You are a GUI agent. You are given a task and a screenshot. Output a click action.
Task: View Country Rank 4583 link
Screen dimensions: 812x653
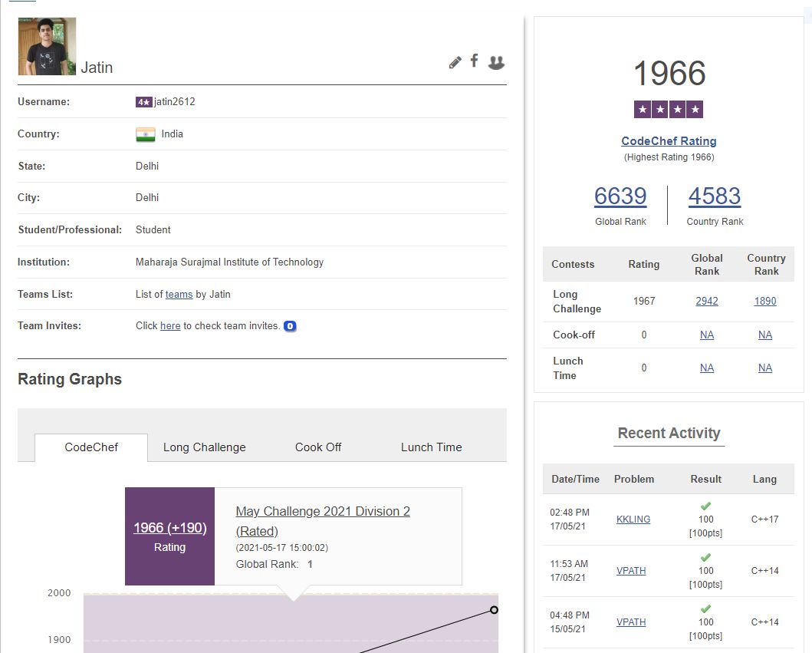click(715, 196)
